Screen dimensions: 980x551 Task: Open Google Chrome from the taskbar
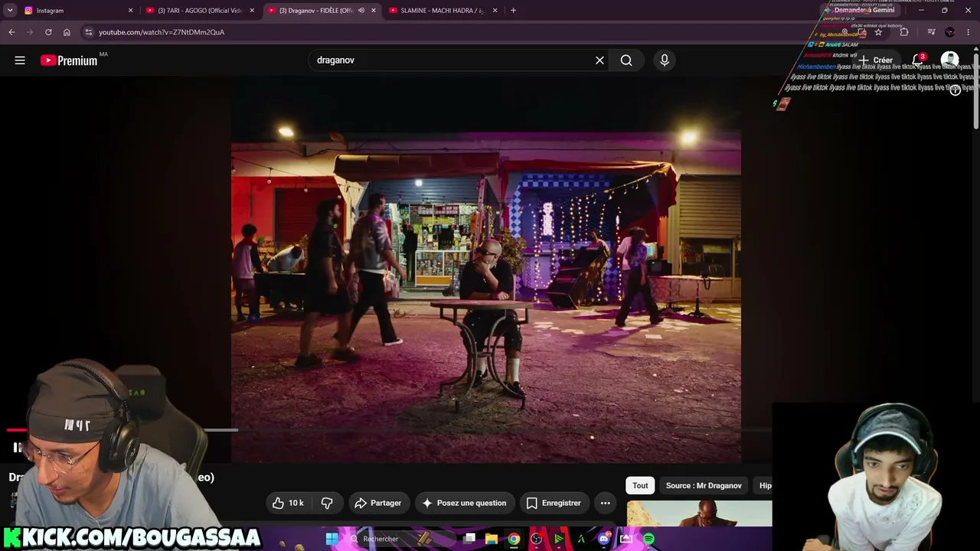[x=514, y=539]
